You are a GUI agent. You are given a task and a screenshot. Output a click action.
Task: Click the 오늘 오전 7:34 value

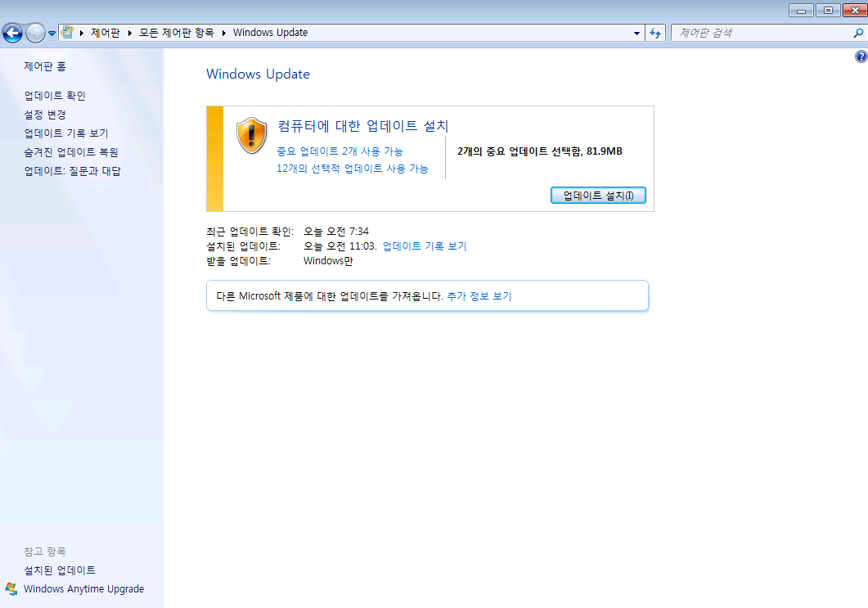point(336,232)
